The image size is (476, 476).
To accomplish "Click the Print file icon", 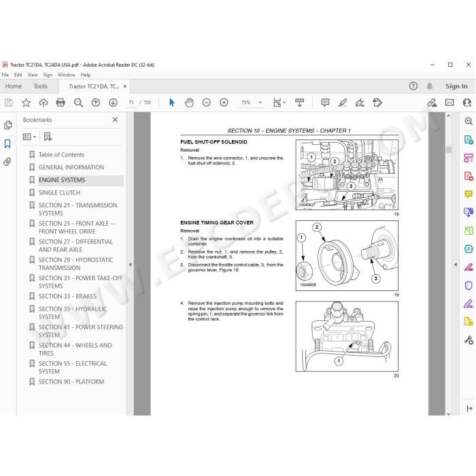I will 61,103.
